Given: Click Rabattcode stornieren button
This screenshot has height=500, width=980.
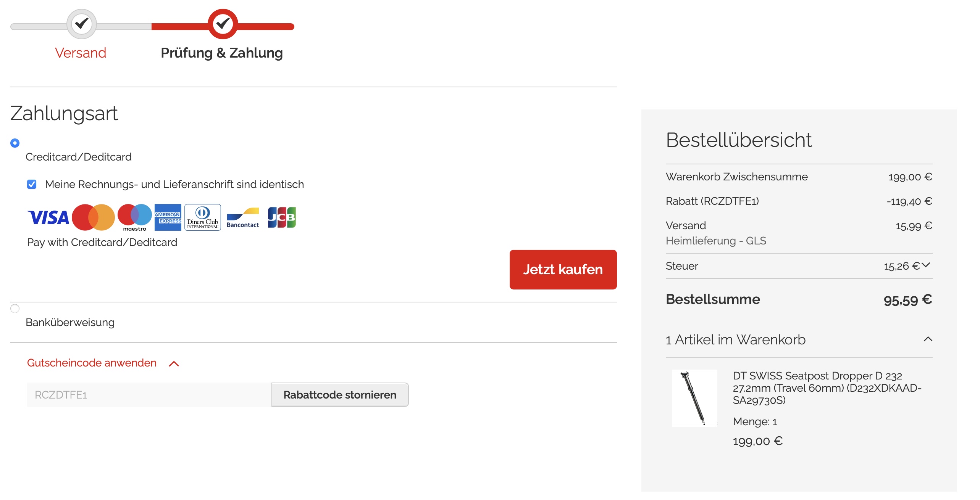Looking at the screenshot, I should coord(340,395).
